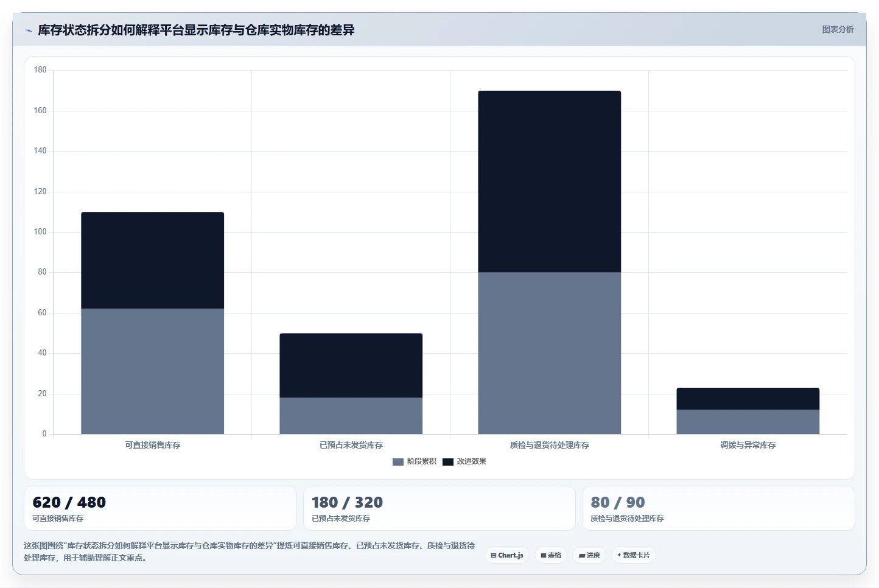This screenshot has width=879, height=588.
Task: Select the 数据卡片 tag chip
Action: click(633, 555)
